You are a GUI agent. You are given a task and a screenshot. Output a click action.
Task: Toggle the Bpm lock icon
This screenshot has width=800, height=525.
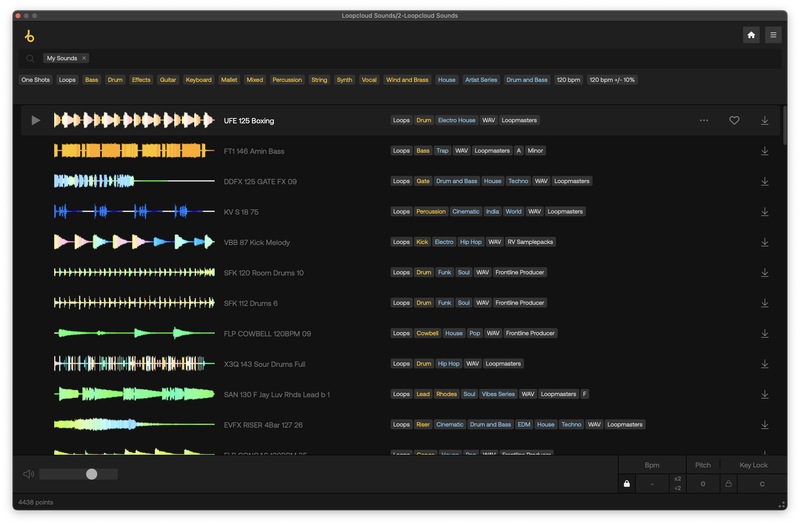point(627,484)
